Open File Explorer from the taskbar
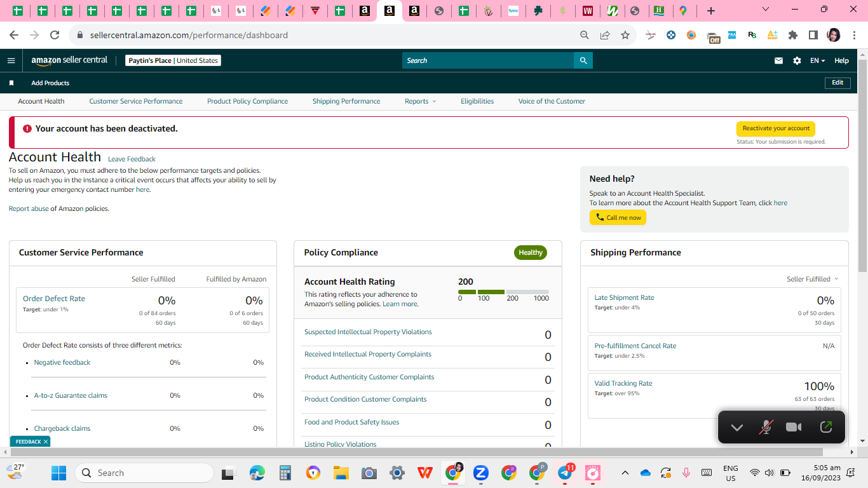 341,473
